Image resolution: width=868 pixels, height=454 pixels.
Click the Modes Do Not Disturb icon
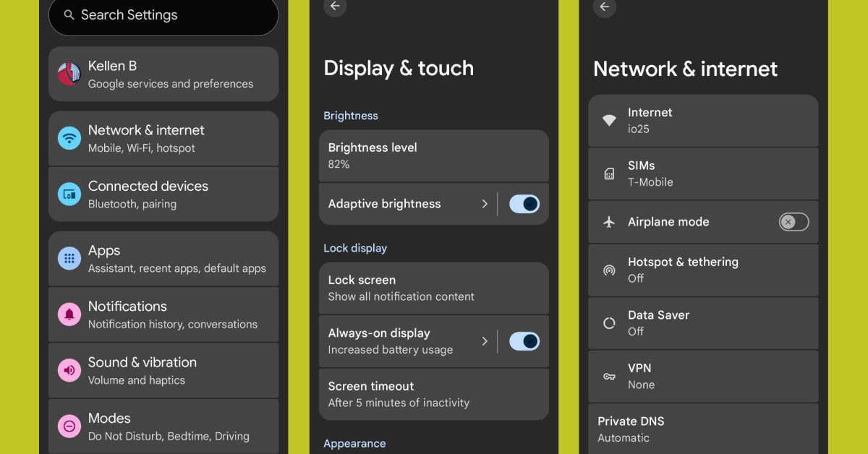point(69,427)
